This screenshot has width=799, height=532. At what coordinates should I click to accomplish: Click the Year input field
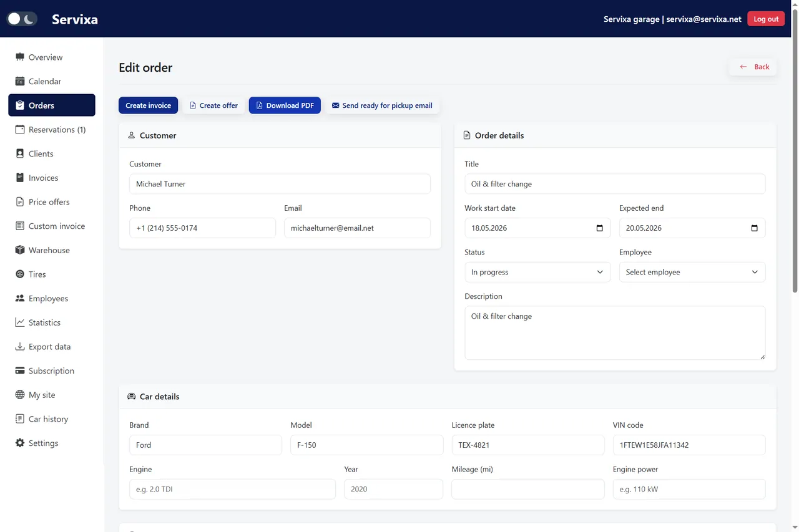(x=393, y=489)
